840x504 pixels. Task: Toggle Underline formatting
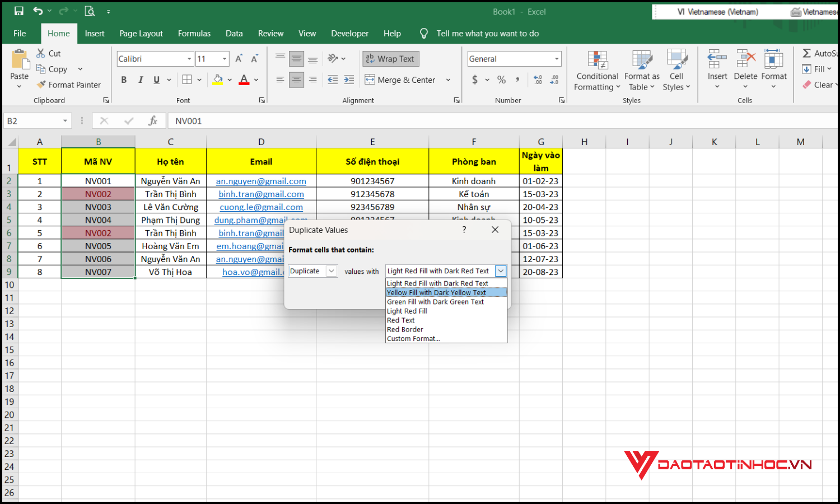[157, 80]
